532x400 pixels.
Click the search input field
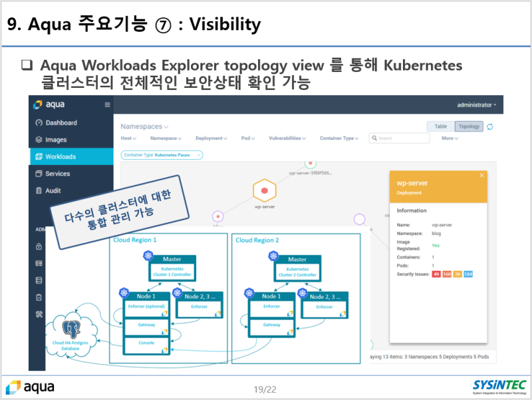tap(399, 138)
